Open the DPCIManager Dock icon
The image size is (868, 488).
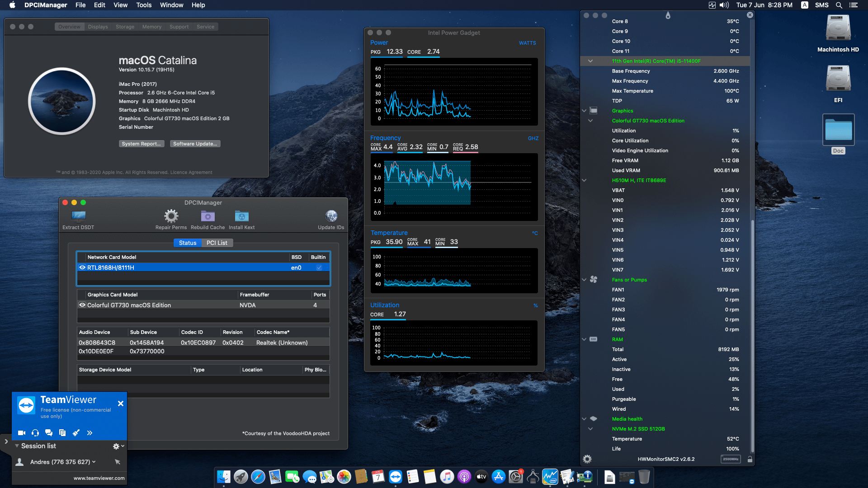pyautogui.click(x=585, y=477)
